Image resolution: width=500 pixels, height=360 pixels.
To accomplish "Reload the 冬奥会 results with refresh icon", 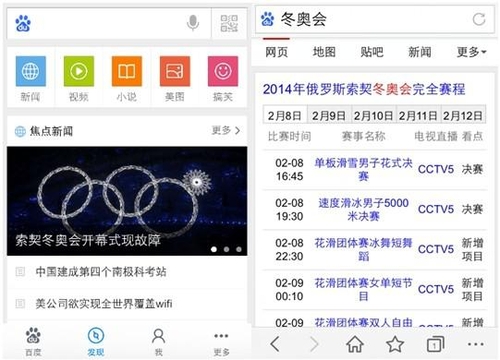I will [x=479, y=19].
